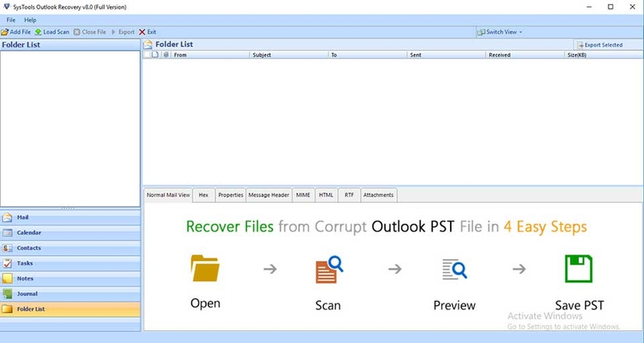Select Journal in the navigation pane

70,294
